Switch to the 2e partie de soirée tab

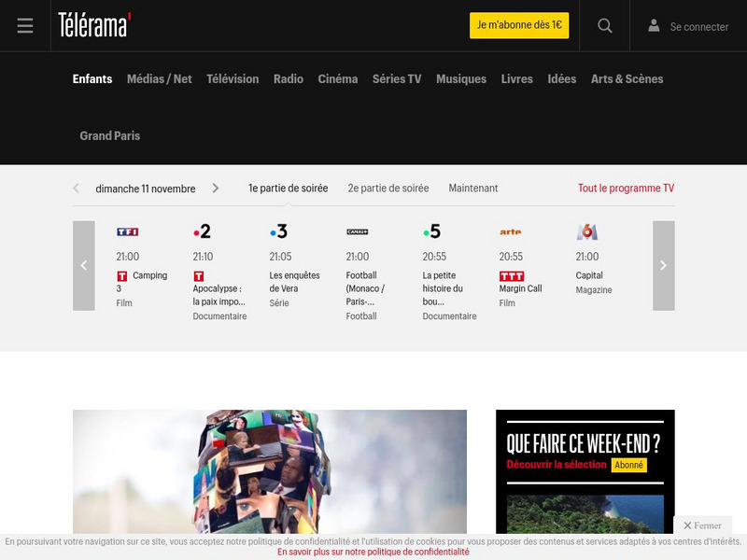388,188
